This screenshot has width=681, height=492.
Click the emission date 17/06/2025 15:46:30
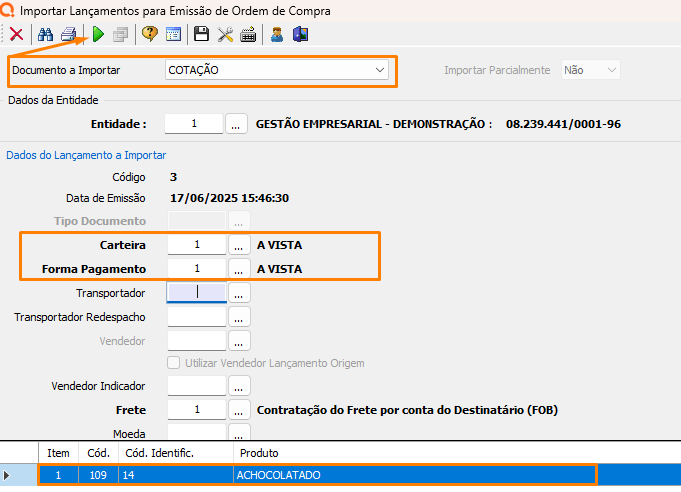click(x=229, y=198)
